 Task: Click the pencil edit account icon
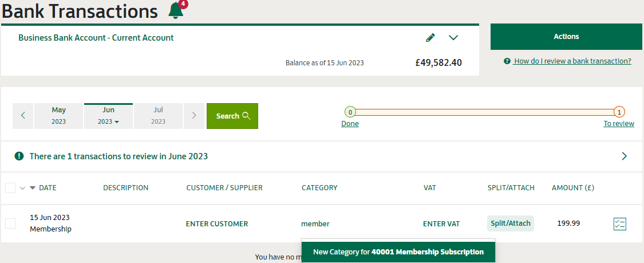point(430,38)
